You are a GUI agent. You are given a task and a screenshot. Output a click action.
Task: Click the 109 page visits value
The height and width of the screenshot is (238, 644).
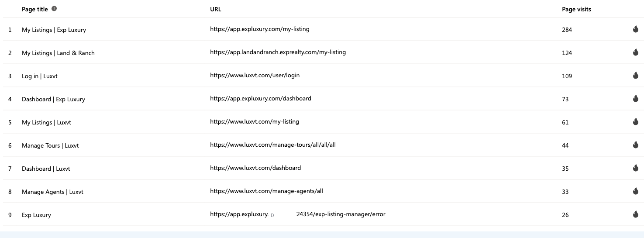(x=567, y=76)
